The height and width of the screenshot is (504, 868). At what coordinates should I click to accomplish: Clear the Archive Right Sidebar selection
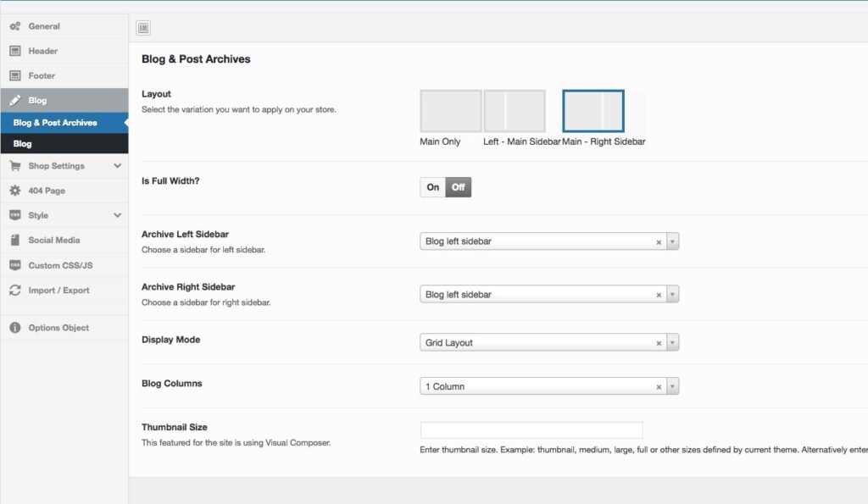pos(659,295)
